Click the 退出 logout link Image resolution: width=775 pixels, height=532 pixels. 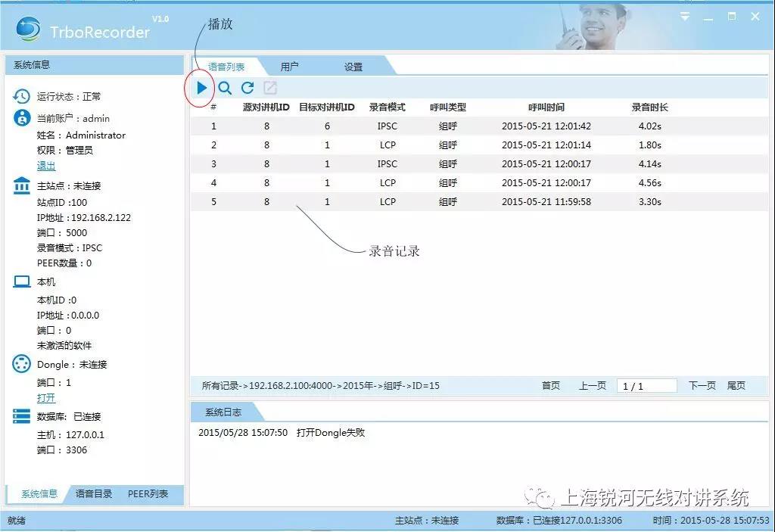pyautogui.click(x=46, y=166)
